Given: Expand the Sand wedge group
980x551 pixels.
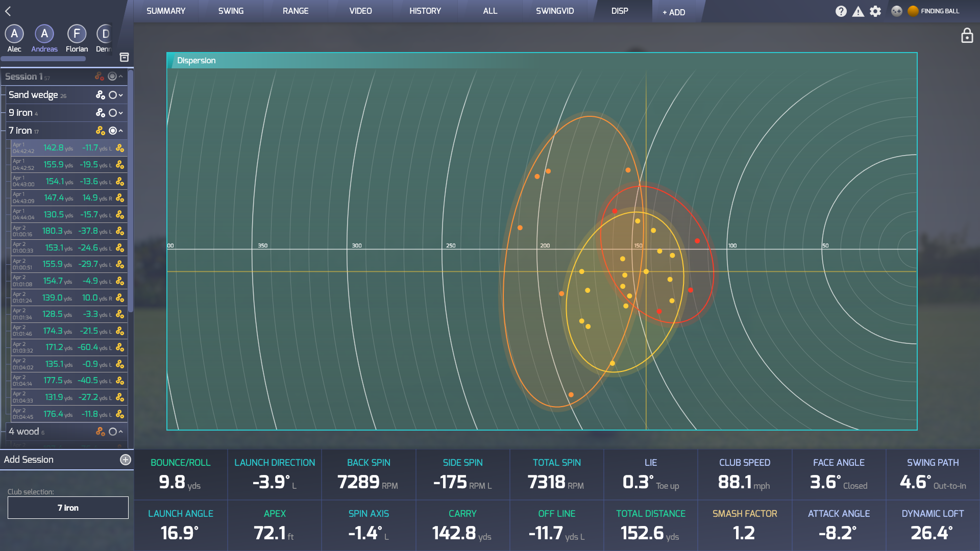Looking at the screenshot, I should [121, 95].
